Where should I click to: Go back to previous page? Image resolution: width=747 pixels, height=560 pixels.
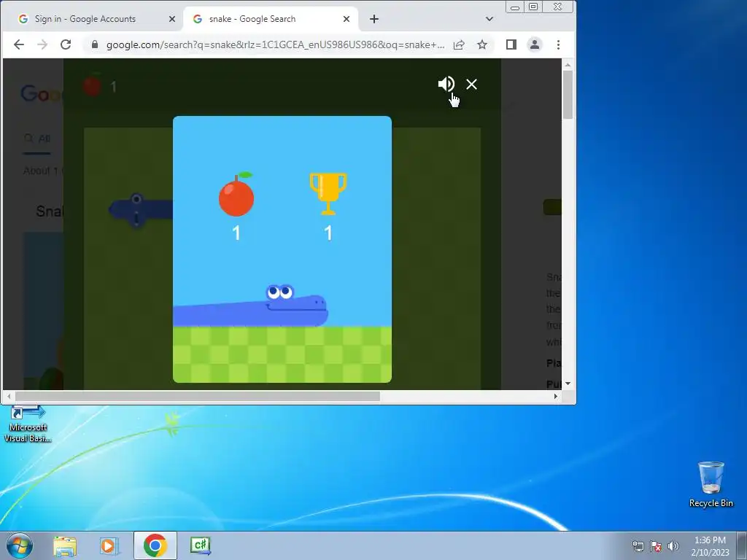[x=18, y=44]
